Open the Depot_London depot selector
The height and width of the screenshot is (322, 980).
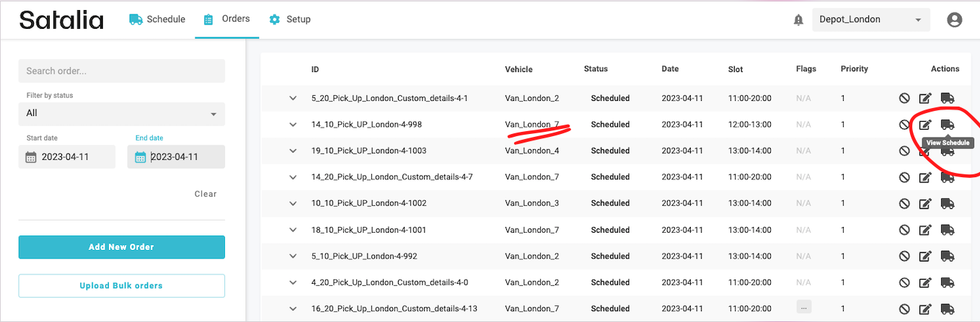point(870,20)
